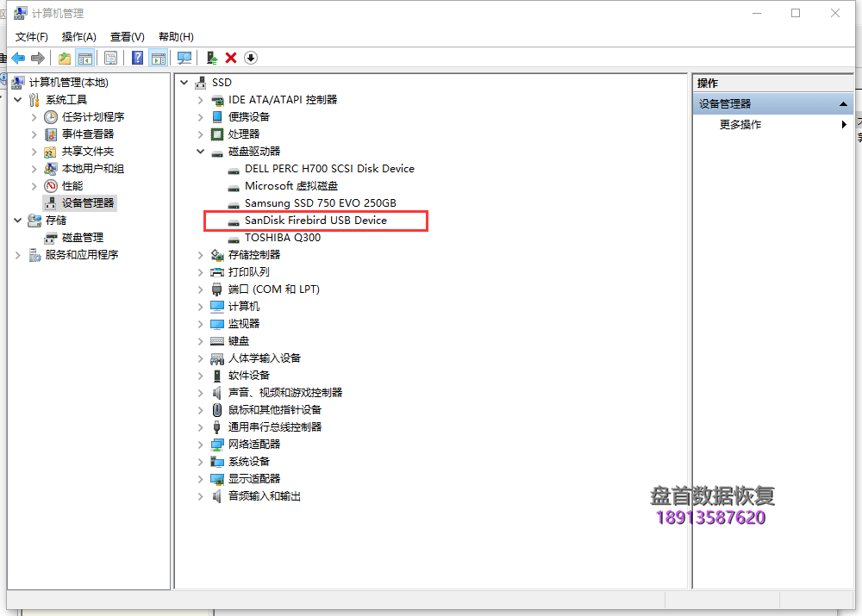Expand the 共享文件夹 node
The width and height of the screenshot is (862, 616).
tap(34, 151)
